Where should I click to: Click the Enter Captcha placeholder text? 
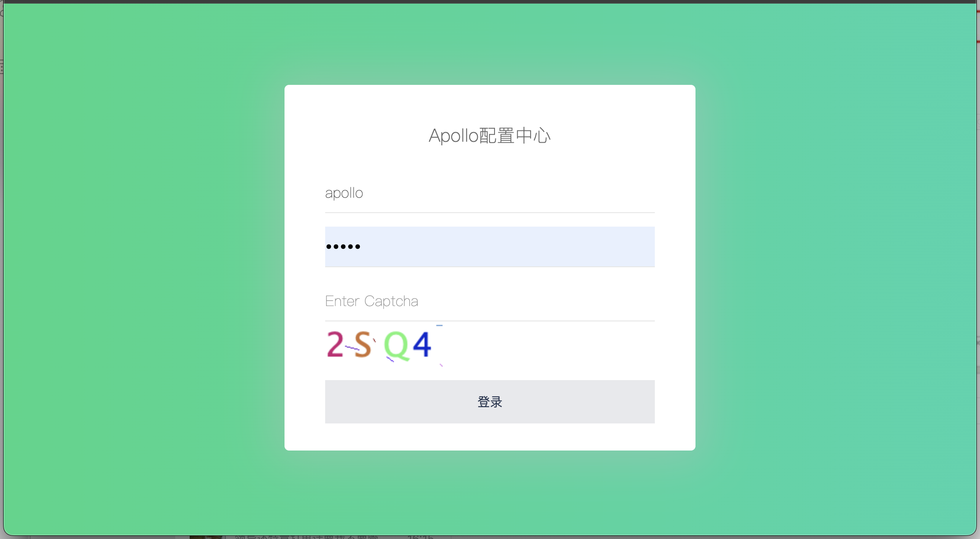click(372, 301)
